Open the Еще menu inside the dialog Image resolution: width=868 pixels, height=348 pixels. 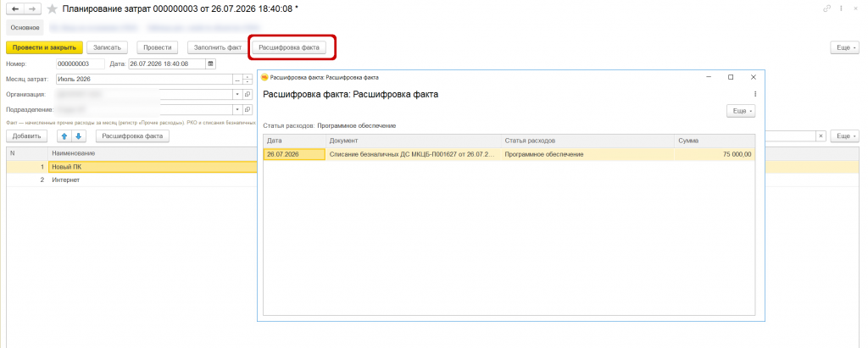coord(741,111)
